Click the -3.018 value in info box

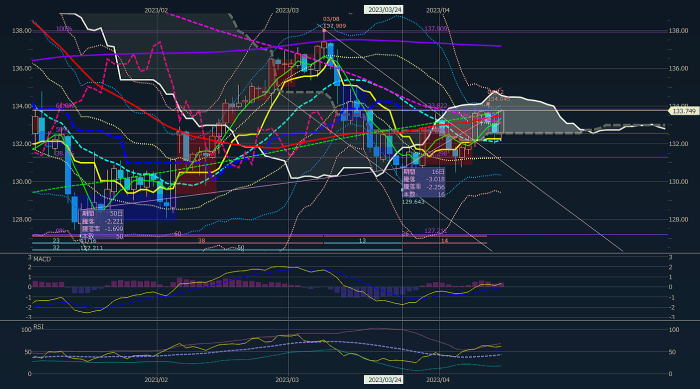pyautogui.click(x=435, y=179)
